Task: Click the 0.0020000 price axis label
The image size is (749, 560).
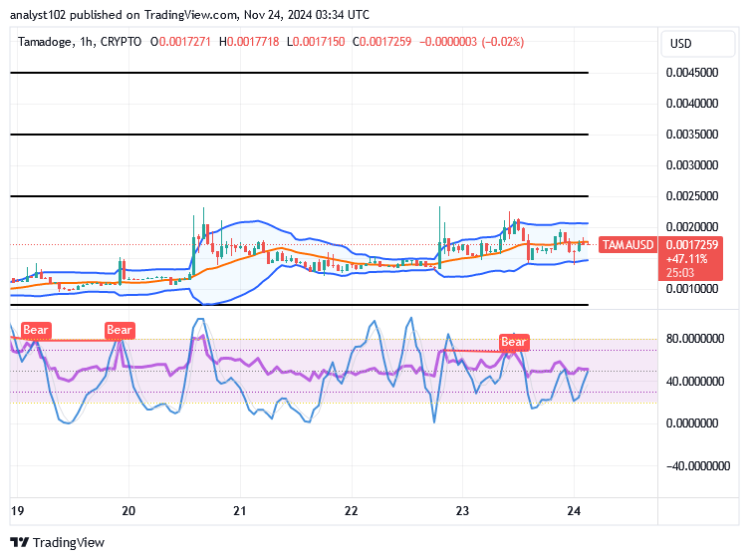Action: point(692,227)
